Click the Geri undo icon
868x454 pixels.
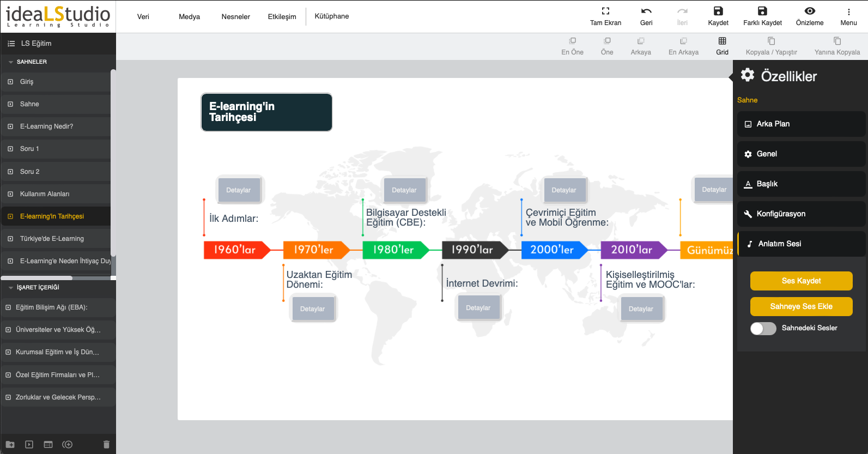click(646, 11)
